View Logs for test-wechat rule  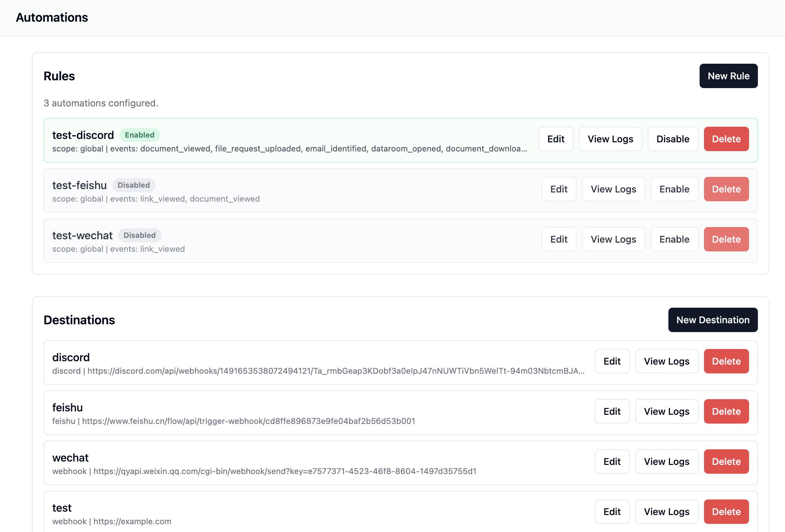[x=613, y=239]
